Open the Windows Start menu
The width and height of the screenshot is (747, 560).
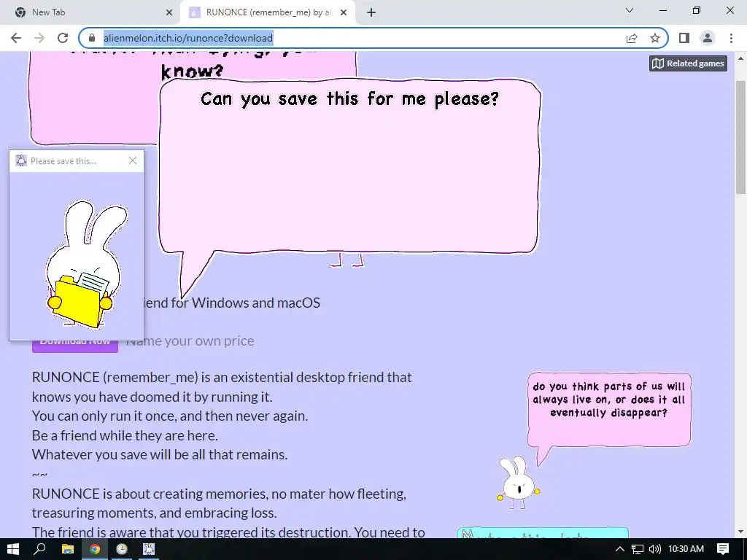[x=12, y=549]
